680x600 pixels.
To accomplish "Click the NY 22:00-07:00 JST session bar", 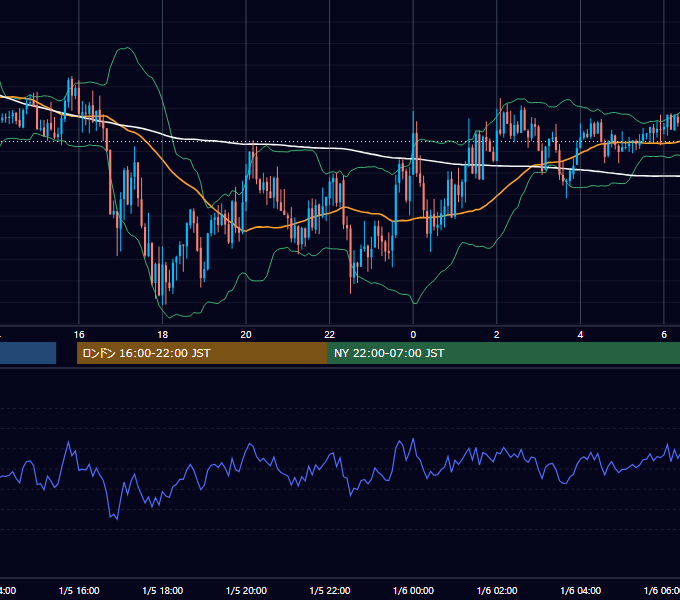I will pos(503,353).
